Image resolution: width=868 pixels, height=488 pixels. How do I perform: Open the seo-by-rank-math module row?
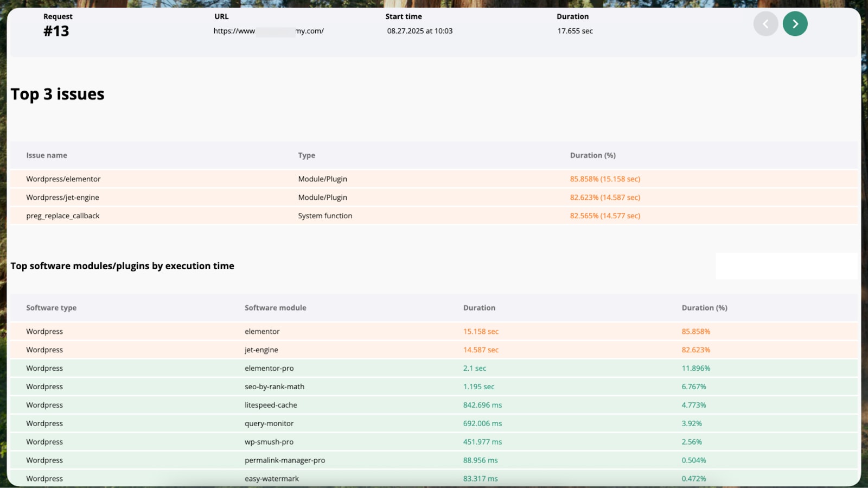275,387
